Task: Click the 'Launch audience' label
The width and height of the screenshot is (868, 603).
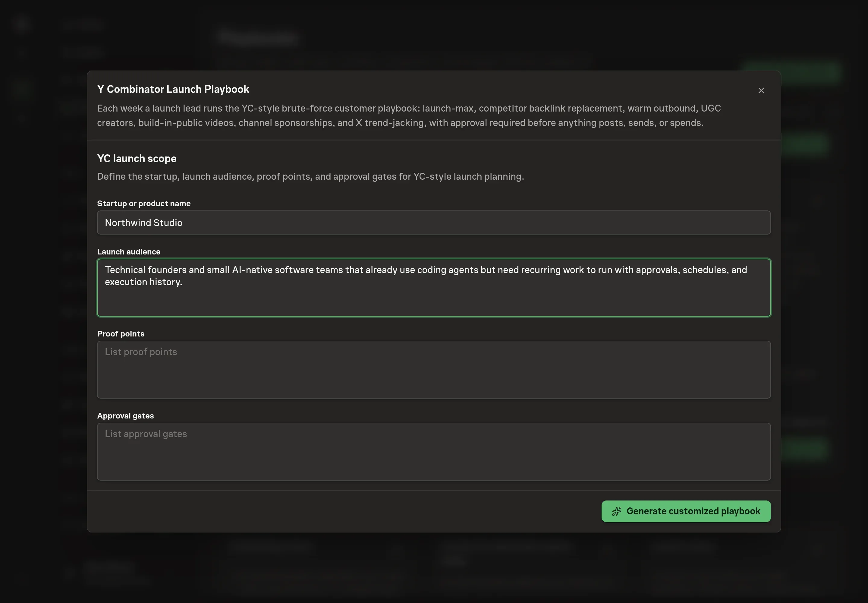Action: point(129,252)
